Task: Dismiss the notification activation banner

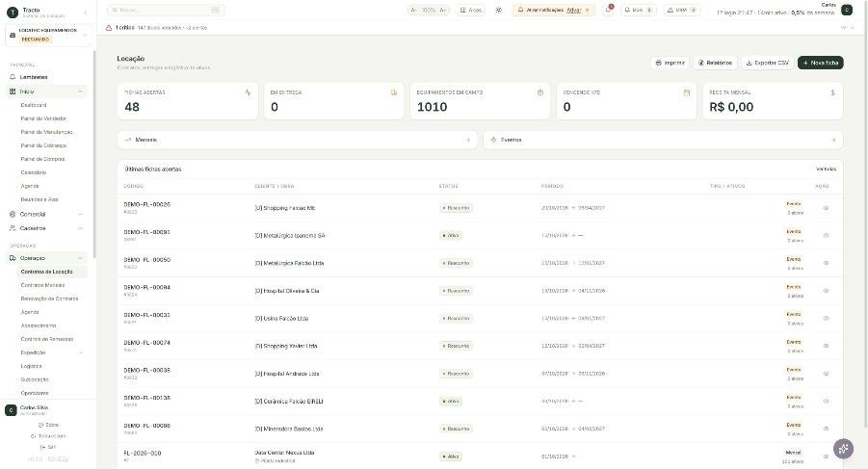Action: tap(588, 10)
